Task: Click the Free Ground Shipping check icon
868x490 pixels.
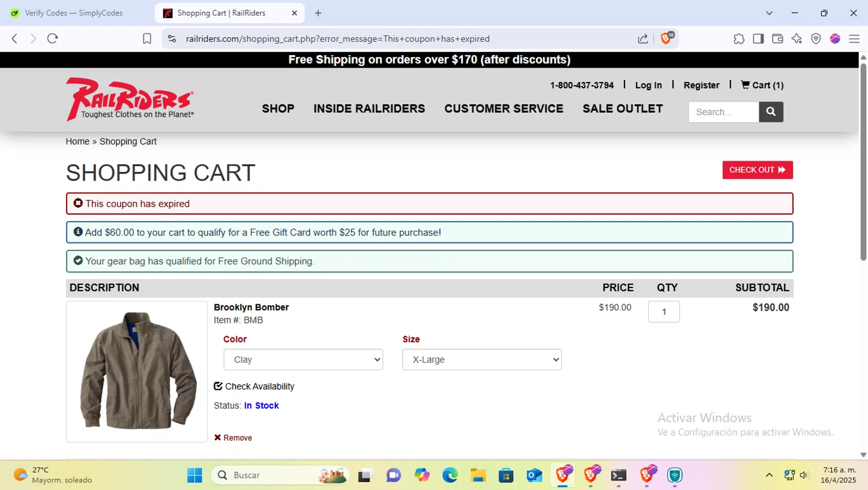Action: (x=78, y=260)
